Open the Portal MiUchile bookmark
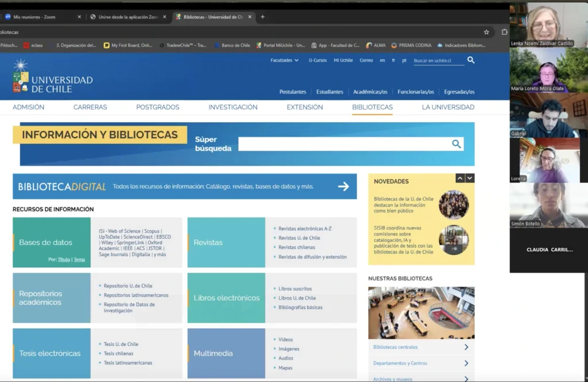The width and height of the screenshot is (588, 382). tap(283, 44)
